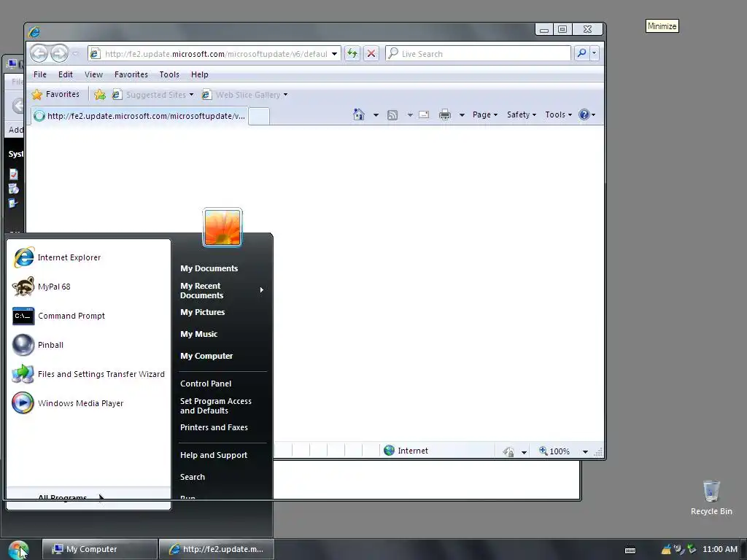
Task: Click the on-screen keyboard tray icon
Action: [630, 550]
